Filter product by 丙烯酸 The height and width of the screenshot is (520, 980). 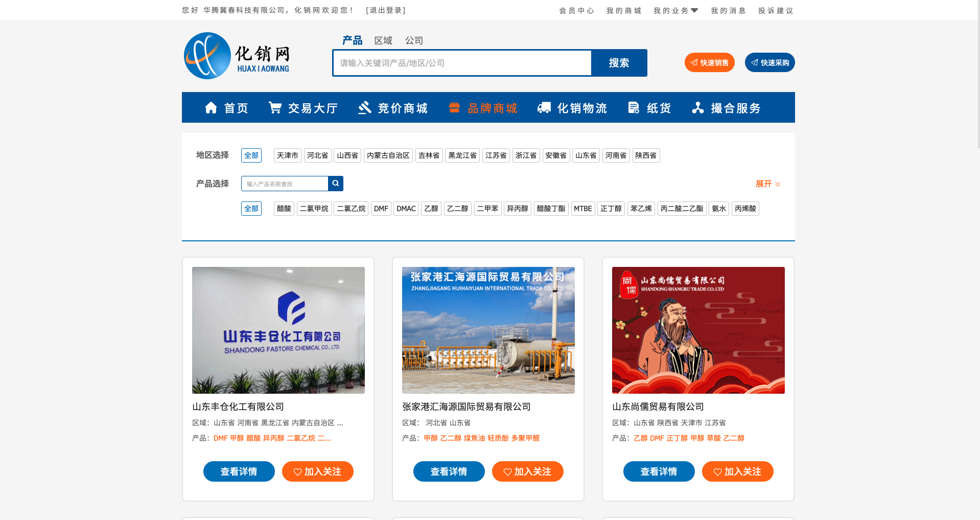[745, 209]
